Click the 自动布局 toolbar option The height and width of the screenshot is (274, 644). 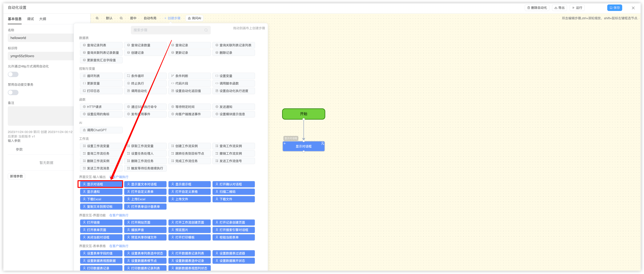[x=150, y=18]
